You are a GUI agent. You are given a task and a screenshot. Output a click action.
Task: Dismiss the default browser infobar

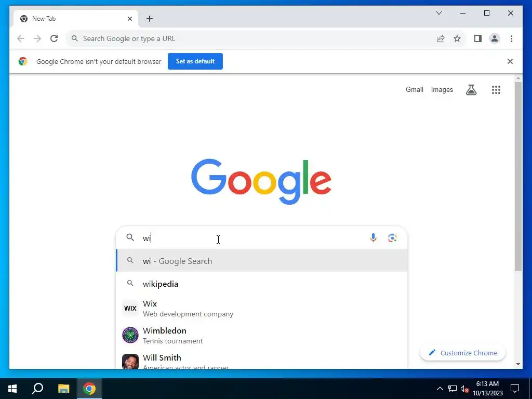coord(510,61)
